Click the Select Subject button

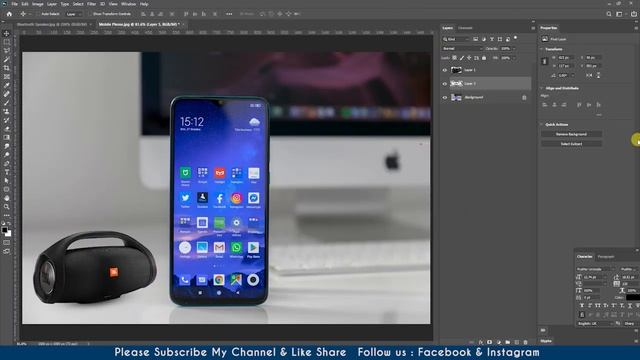pos(571,144)
